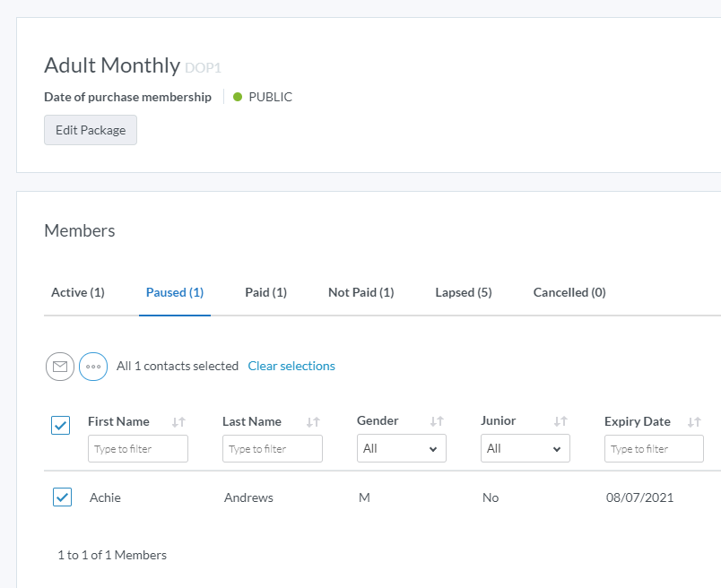Focus the First Name filter field
721x588 pixels.
click(x=138, y=449)
